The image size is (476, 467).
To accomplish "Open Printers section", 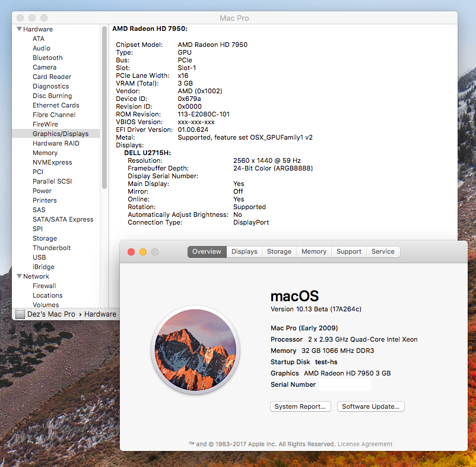I will point(45,200).
